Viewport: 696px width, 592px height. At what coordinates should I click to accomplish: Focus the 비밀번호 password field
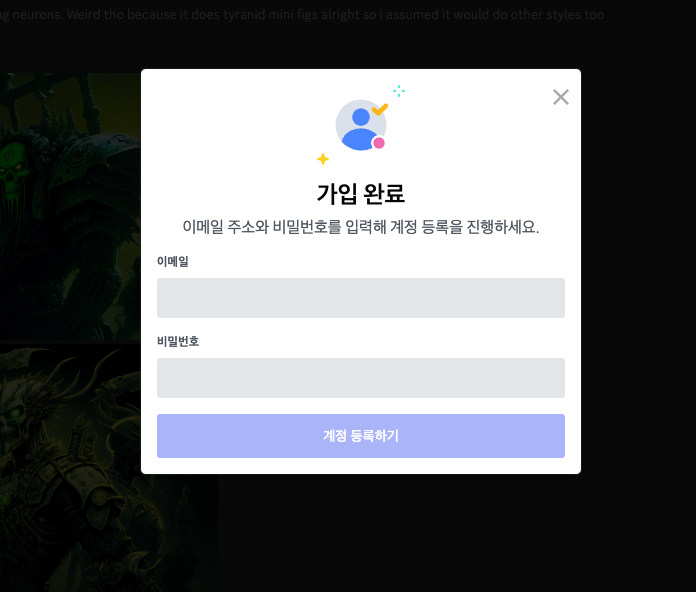(x=361, y=378)
